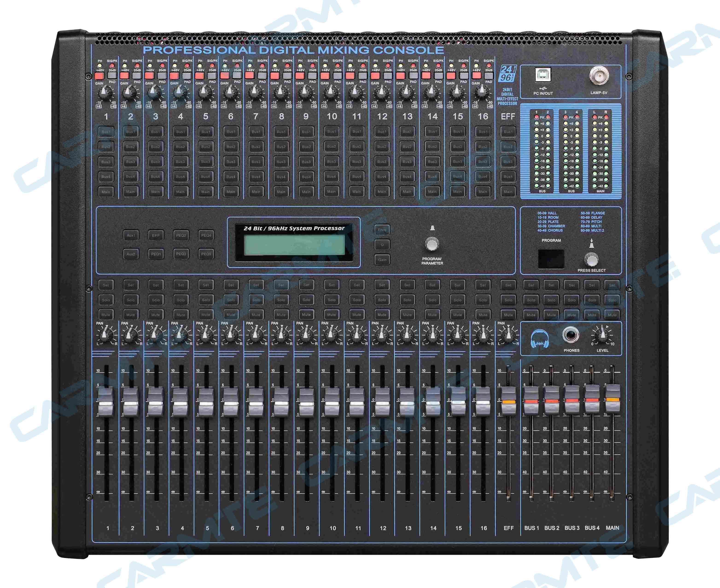The height and width of the screenshot is (588, 720).
Task: Route channel 12 to Main
Action: pyautogui.click(x=382, y=192)
